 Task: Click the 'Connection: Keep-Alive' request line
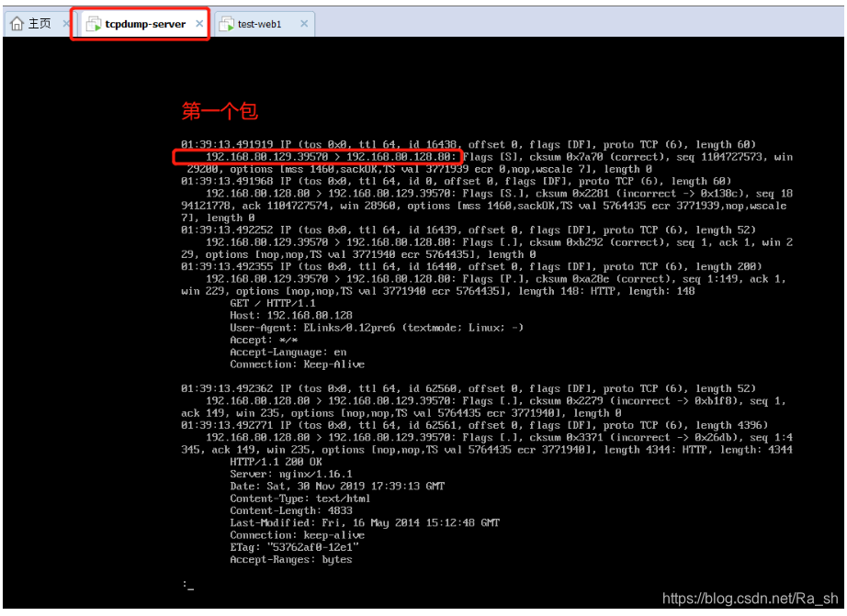pos(297,364)
